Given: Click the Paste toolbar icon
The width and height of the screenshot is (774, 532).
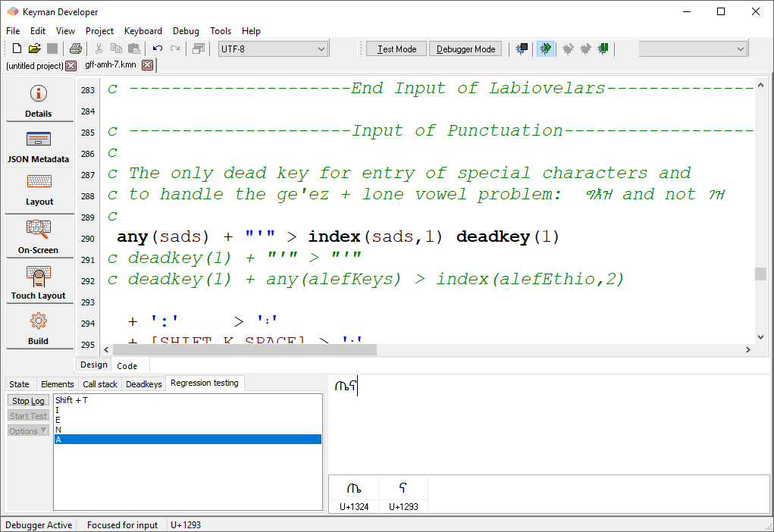Looking at the screenshot, I should coord(133,49).
